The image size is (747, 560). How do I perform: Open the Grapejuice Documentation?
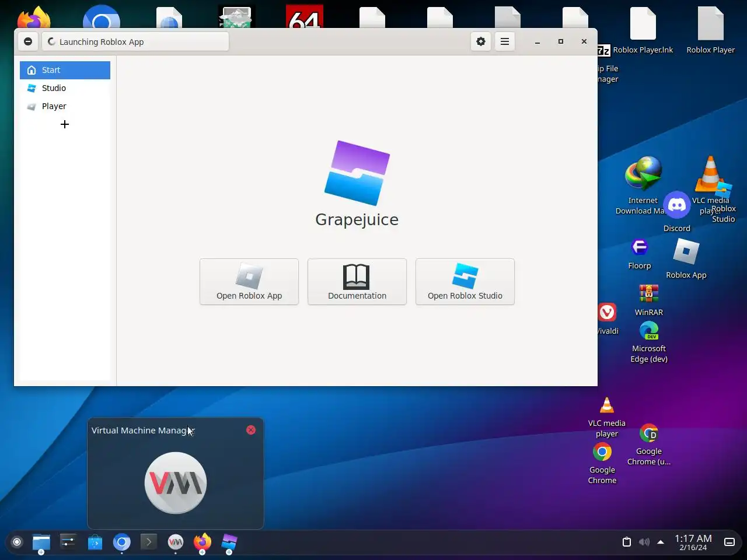pos(357,282)
